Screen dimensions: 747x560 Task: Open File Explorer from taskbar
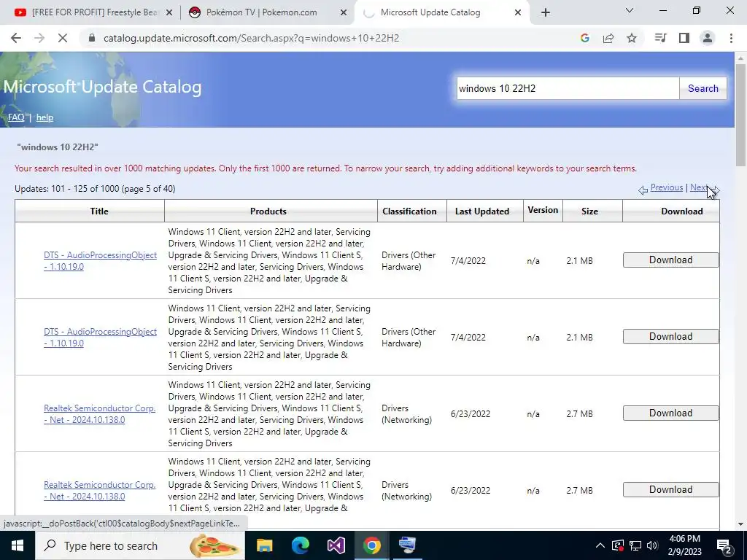pos(264,545)
